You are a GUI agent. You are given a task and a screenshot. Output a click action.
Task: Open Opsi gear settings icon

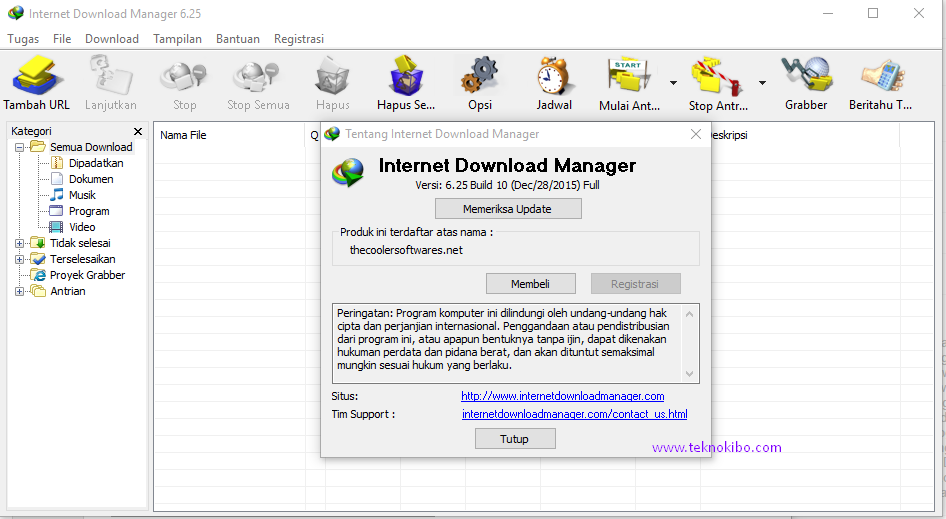point(480,75)
